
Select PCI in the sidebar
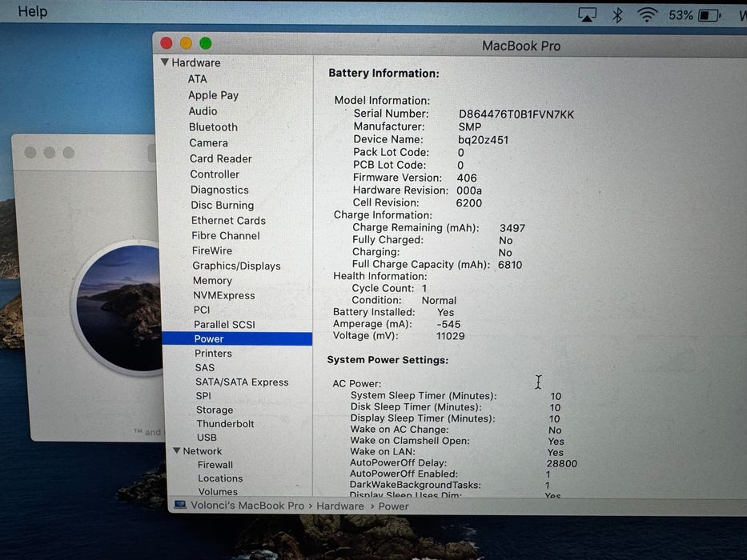(202, 310)
